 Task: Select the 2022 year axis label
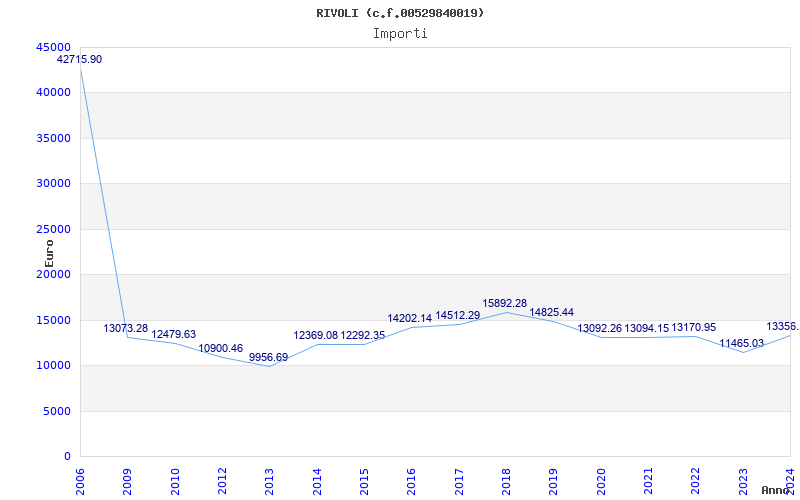(696, 482)
